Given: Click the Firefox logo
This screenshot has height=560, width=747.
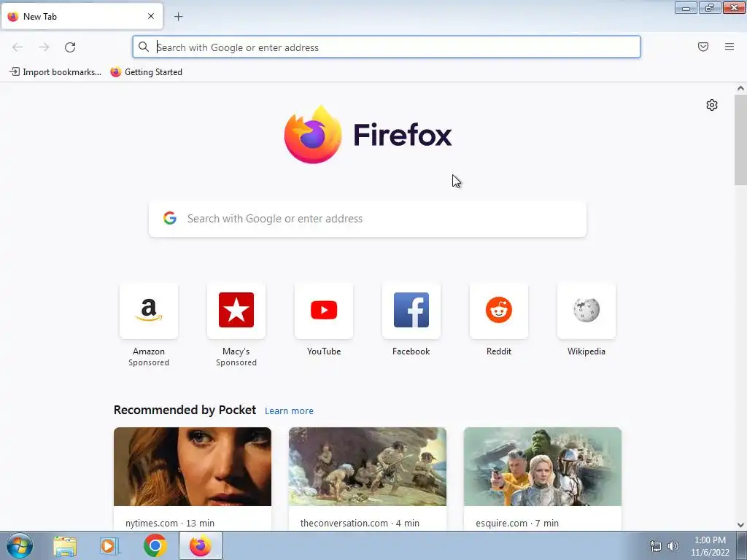Looking at the screenshot, I should 368,135.
